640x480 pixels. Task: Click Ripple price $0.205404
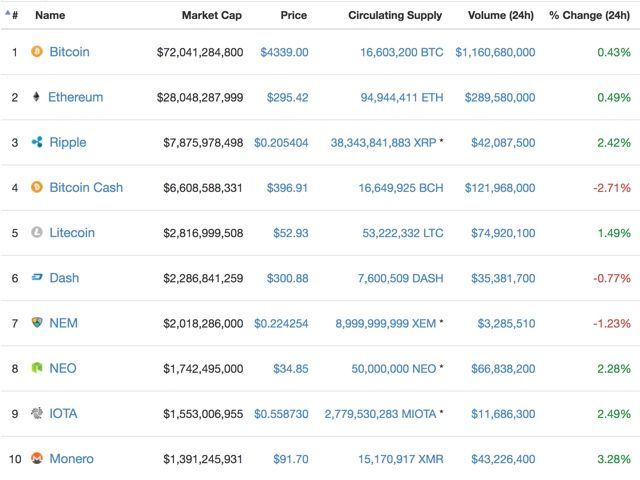pyautogui.click(x=281, y=143)
